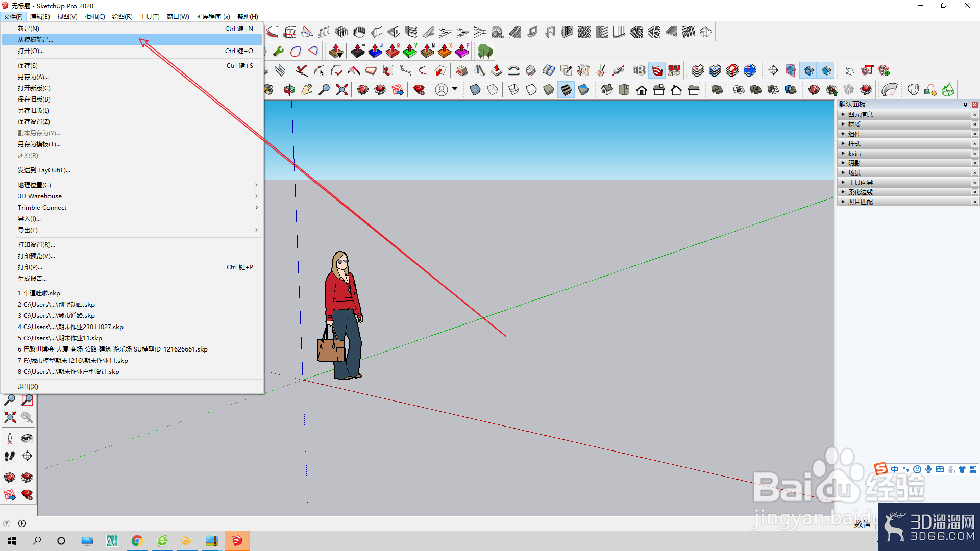
Task: Expand the 柔化边线 panel
Action: click(860, 192)
